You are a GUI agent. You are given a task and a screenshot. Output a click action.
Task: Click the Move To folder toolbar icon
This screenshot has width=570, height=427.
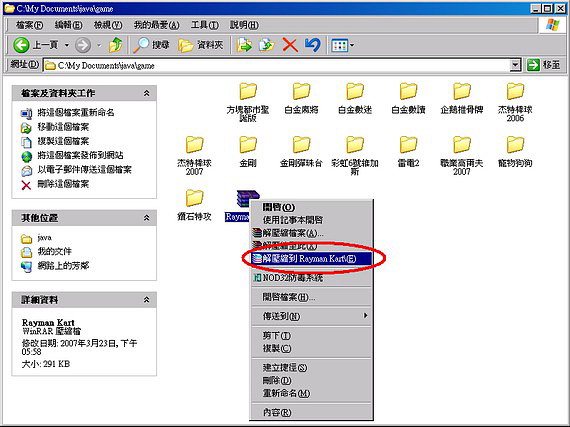(x=244, y=45)
